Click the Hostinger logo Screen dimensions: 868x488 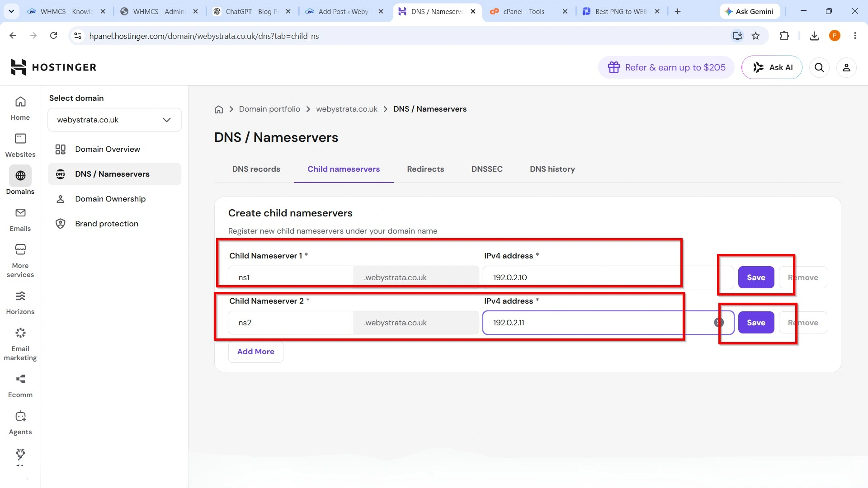pos(53,67)
